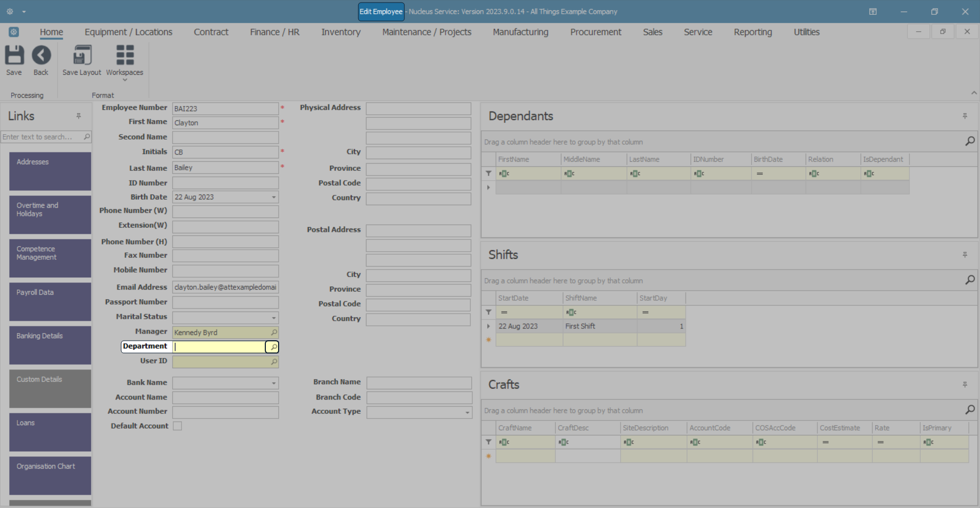Click the ID Number input field
The image size is (980, 508).
click(225, 183)
